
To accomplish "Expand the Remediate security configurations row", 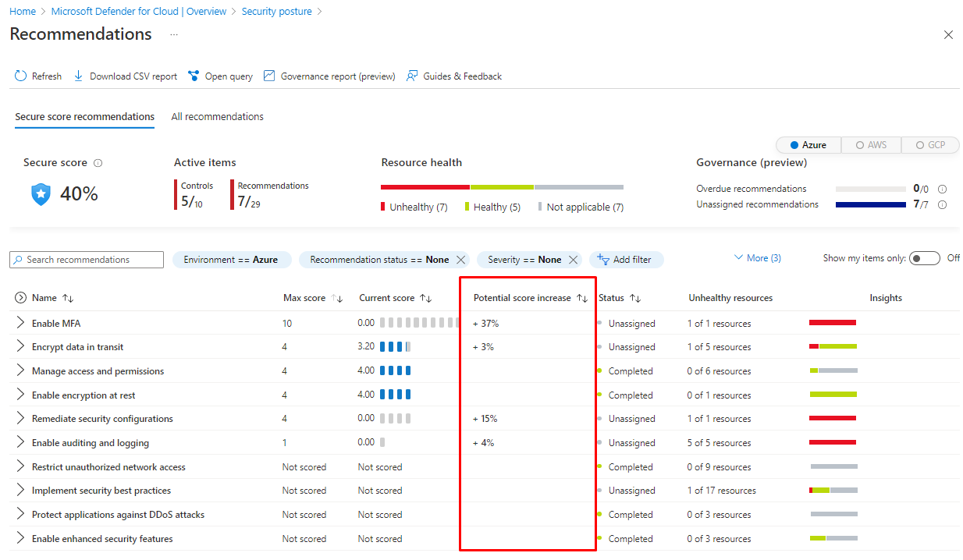I will (21, 419).
